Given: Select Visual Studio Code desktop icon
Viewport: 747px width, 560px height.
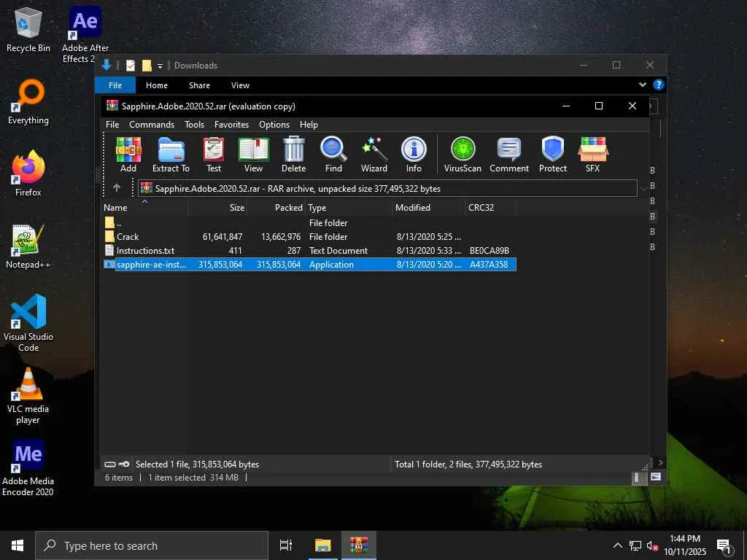Looking at the screenshot, I should [28, 323].
